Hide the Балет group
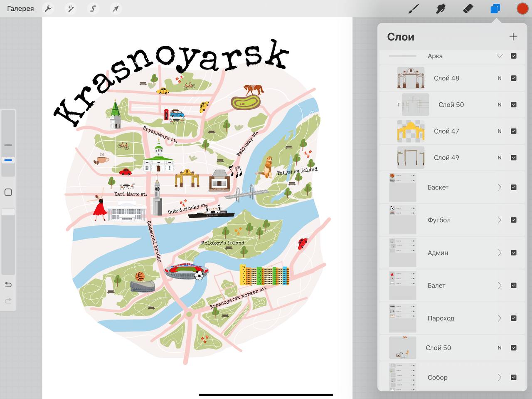 514,285
